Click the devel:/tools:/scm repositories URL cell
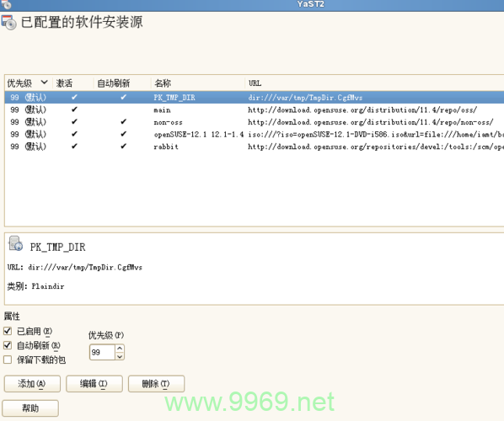This screenshot has height=421, width=504. pos(375,147)
